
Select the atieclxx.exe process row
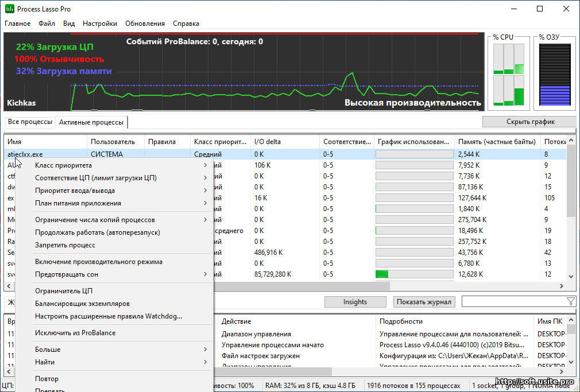coord(285,154)
